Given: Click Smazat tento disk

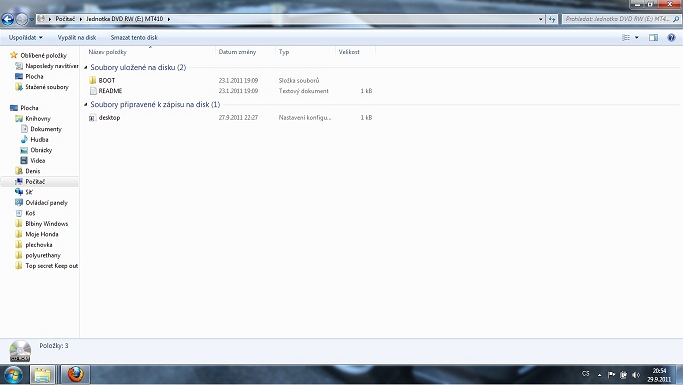Looking at the screenshot, I should (134, 37).
